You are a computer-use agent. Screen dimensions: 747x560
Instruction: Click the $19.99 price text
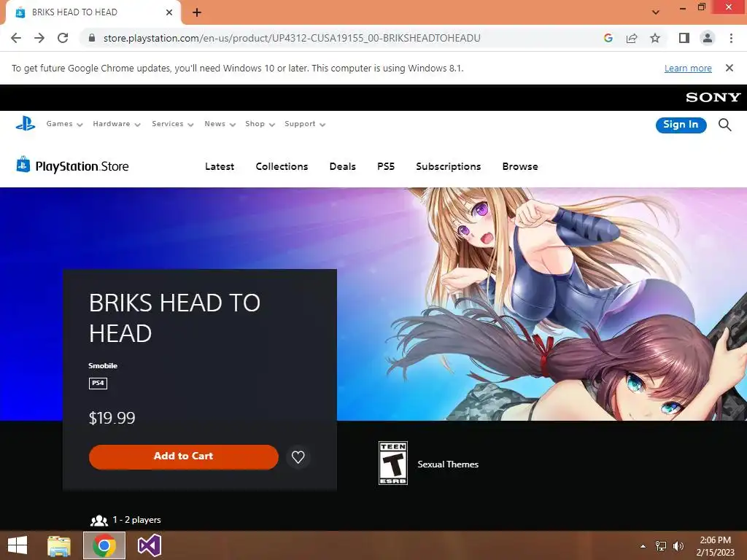tap(112, 418)
